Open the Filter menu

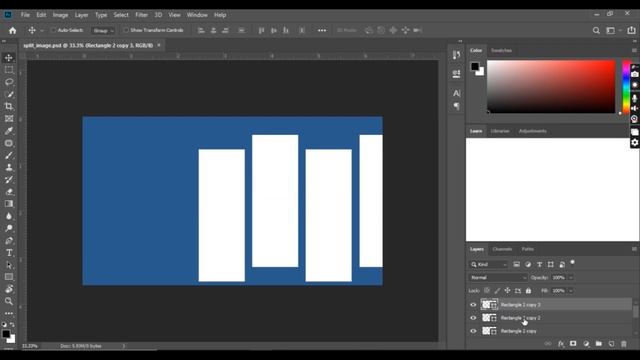142,15
